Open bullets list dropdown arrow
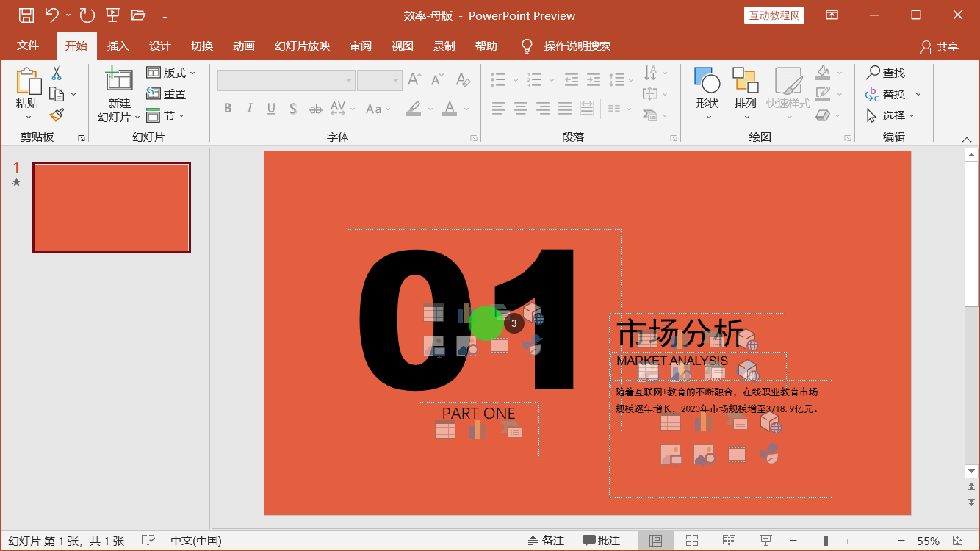Image resolution: width=980 pixels, height=551 pixels. [x=516, y=79]
